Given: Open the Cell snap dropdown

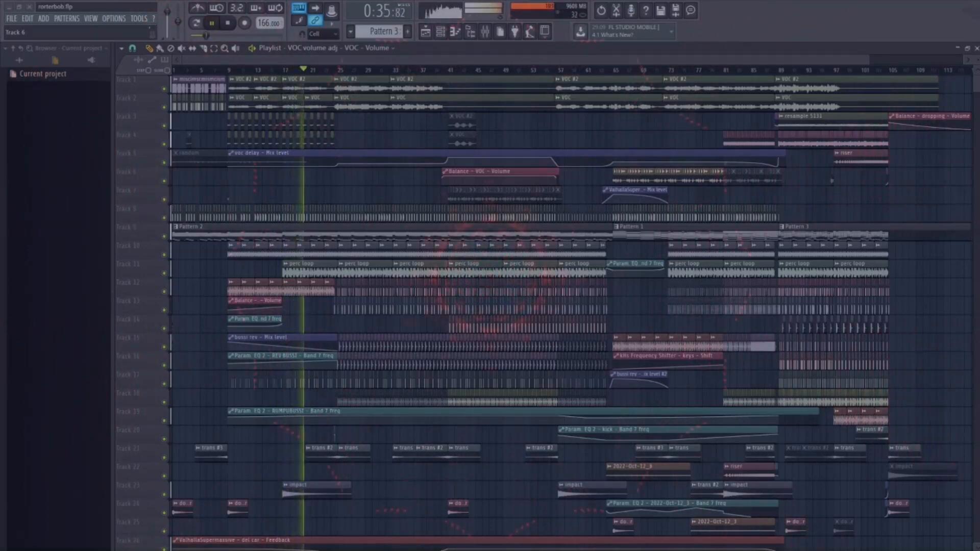Looking at the screenshot, I should coord(323,34).
